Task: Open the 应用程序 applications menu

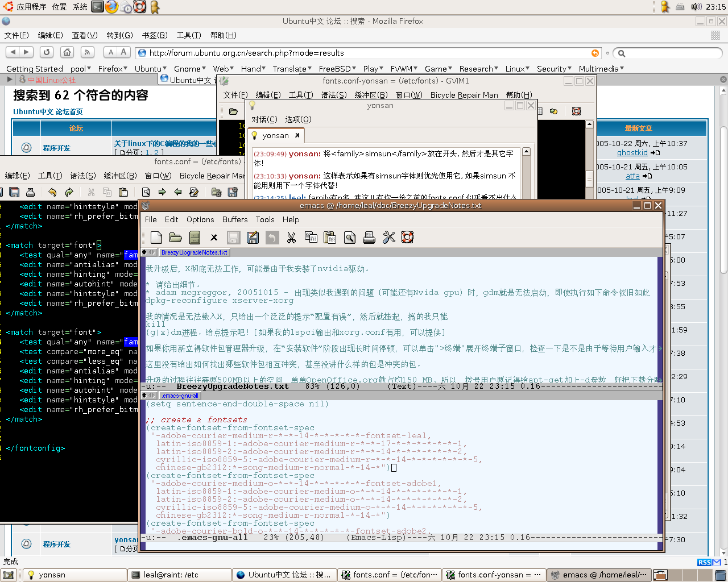Action: coord(31,7)
